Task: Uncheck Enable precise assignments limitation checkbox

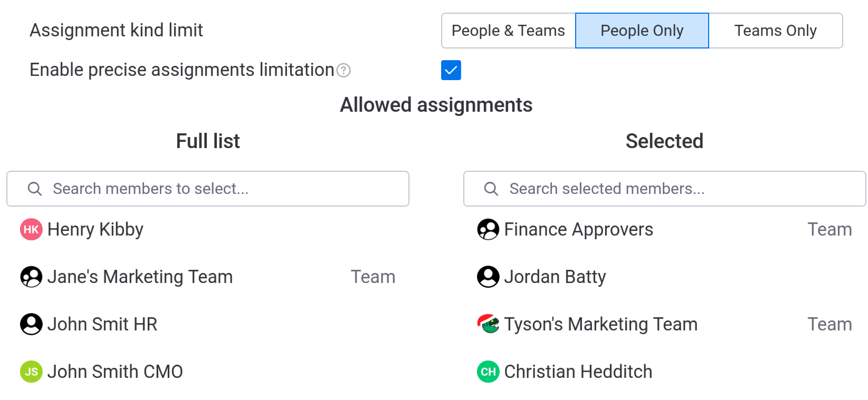Action: click(451, 70)
